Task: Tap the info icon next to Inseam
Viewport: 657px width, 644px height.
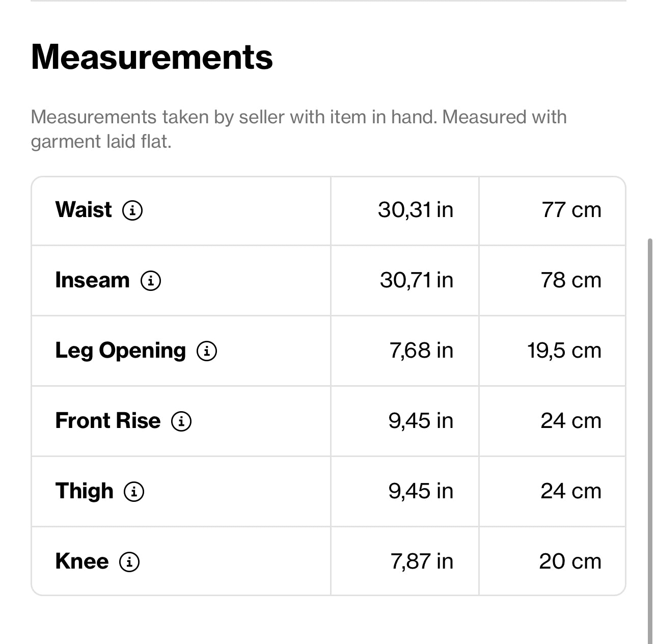Action: (x=151, y=280)
